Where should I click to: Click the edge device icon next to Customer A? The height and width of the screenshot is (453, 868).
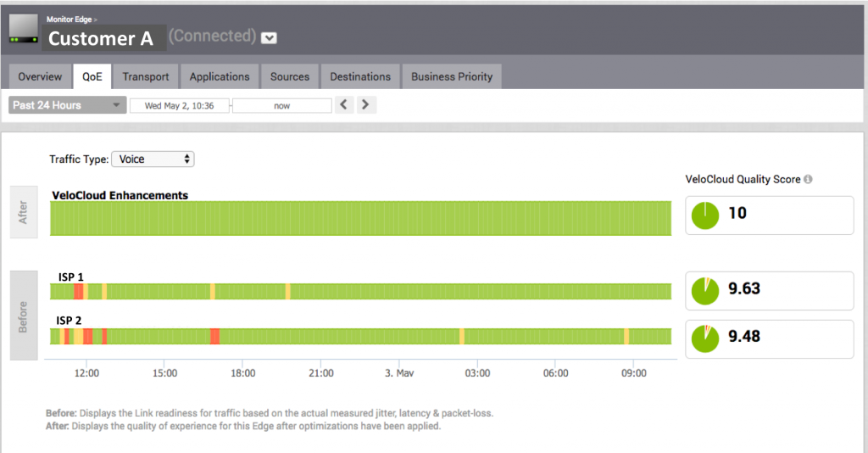coord(24,30)
